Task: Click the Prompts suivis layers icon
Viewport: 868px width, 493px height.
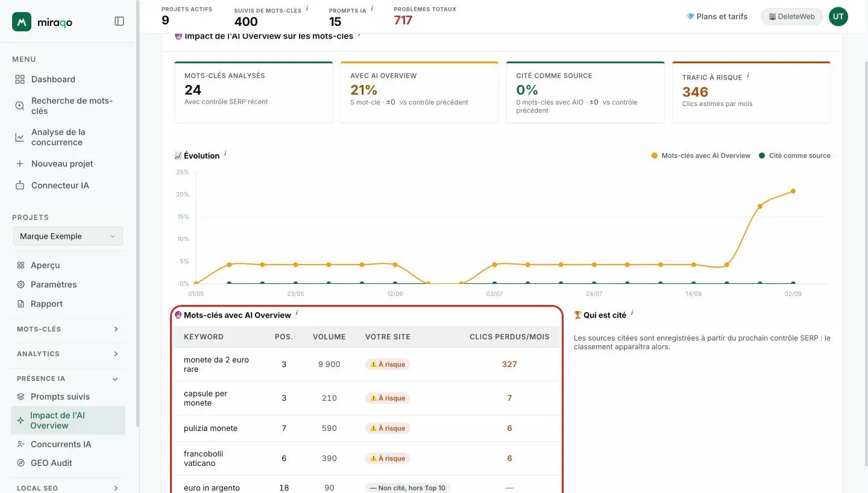Action: (20, 397)
